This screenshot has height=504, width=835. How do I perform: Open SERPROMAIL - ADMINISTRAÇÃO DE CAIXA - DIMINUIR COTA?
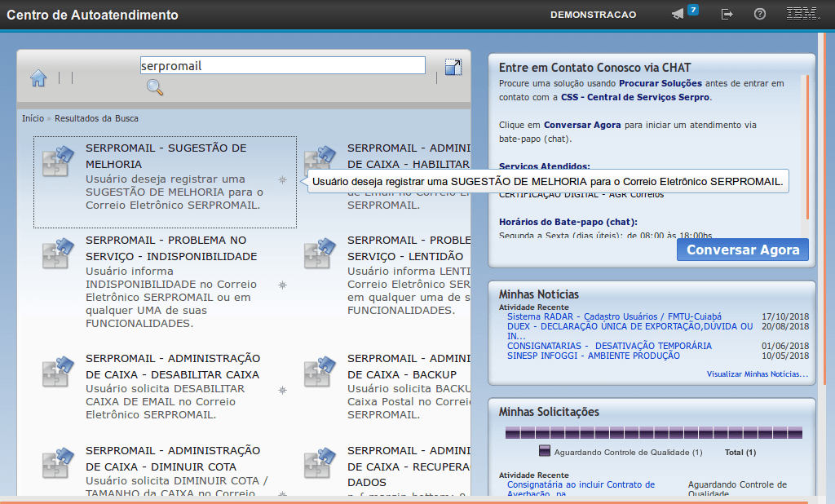pyautogui.click(x=173, y=458)
